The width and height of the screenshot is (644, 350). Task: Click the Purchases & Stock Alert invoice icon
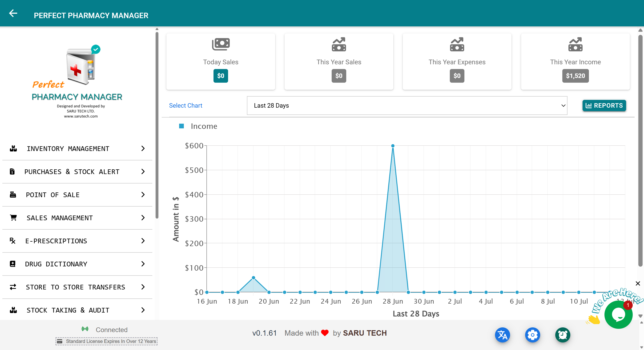[12, 172]
